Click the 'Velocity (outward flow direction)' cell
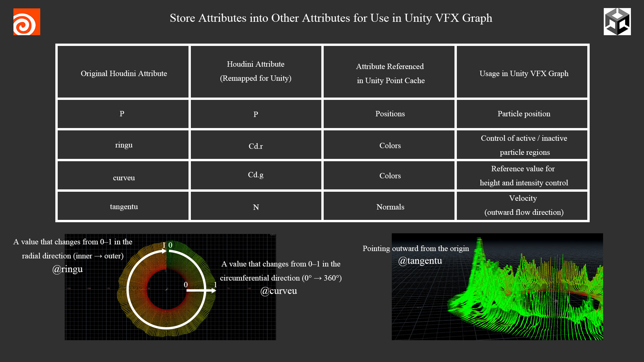The height and width of the screenshot is (362, 644). click(524, 205)
